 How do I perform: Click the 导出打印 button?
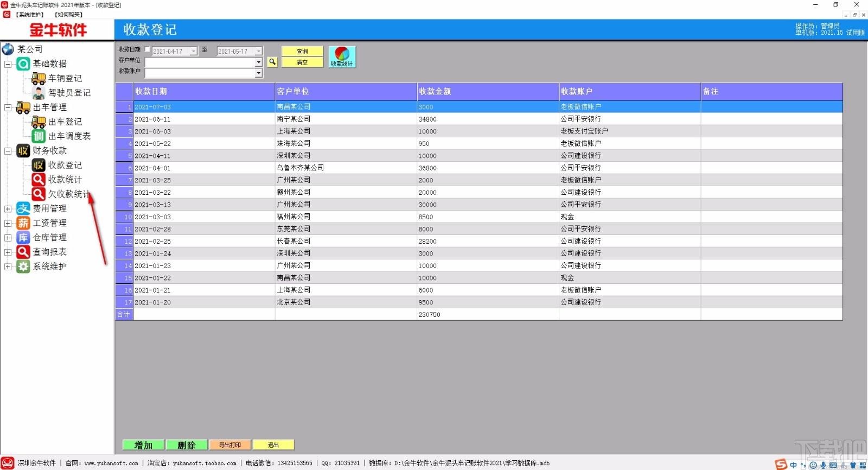coord(230,445)
